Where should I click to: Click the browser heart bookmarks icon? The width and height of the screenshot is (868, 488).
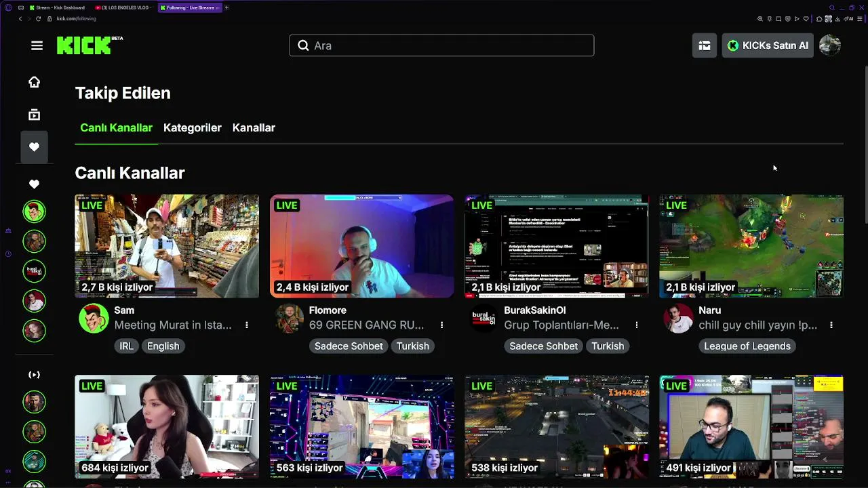[x=806, y=19]
